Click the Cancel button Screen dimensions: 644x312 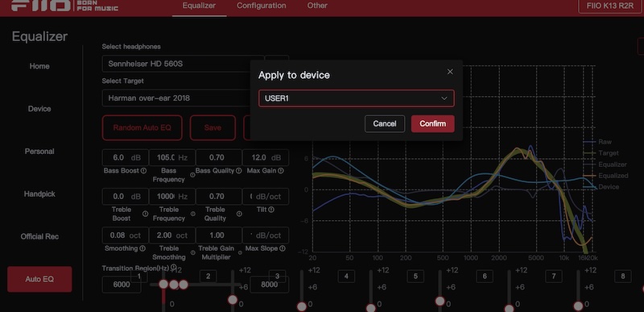385,123
